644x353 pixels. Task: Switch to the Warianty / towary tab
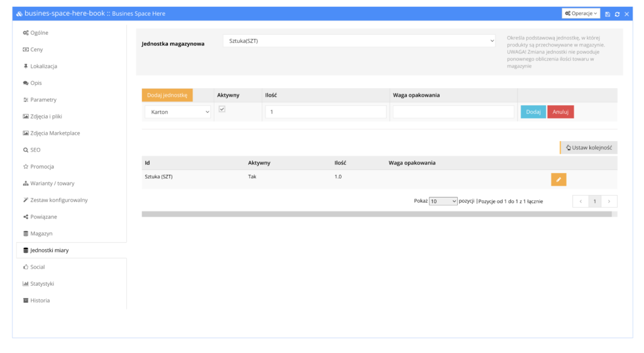click(x=52, y=183)
